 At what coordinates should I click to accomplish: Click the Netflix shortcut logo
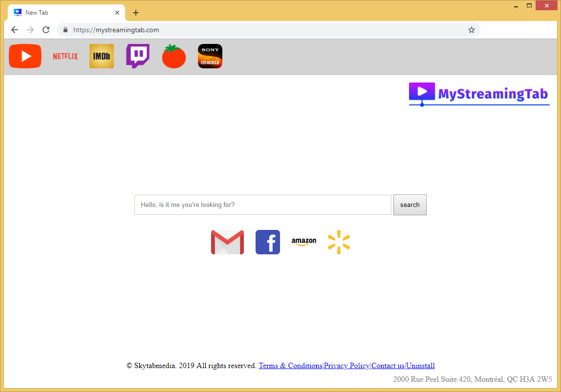click(65, 56)
